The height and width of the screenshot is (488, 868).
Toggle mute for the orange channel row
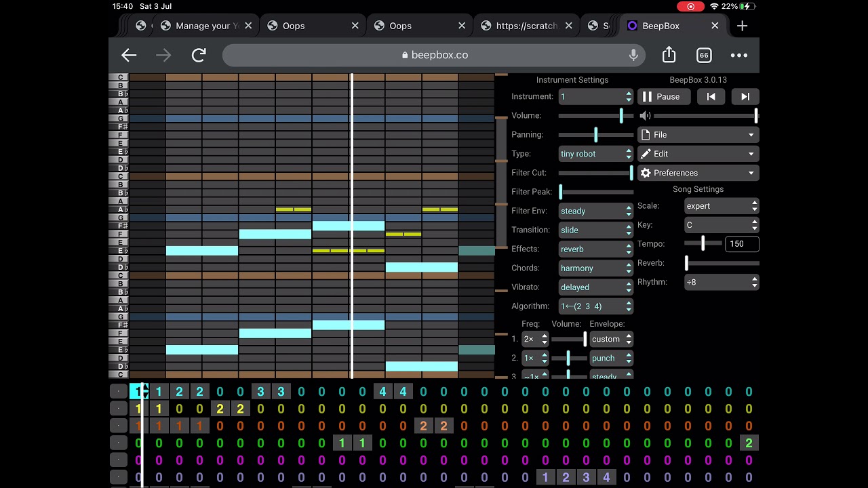[119, 426]
